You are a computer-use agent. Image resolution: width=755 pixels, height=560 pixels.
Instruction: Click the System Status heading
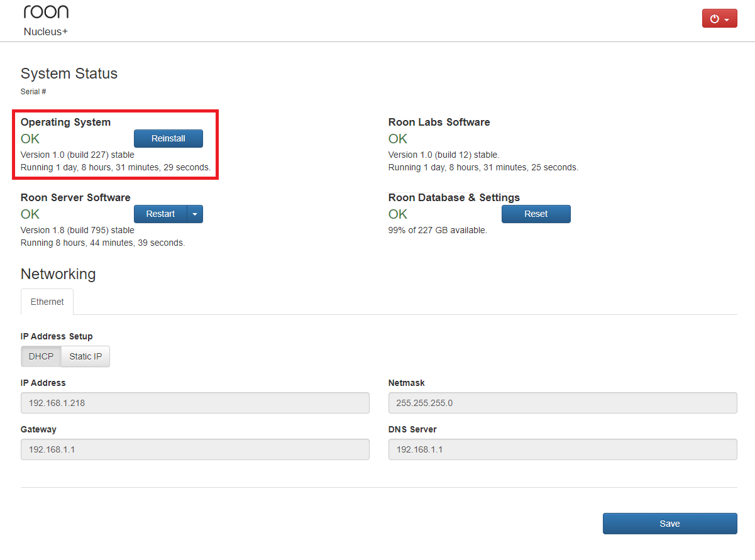[x=69, y=74]
